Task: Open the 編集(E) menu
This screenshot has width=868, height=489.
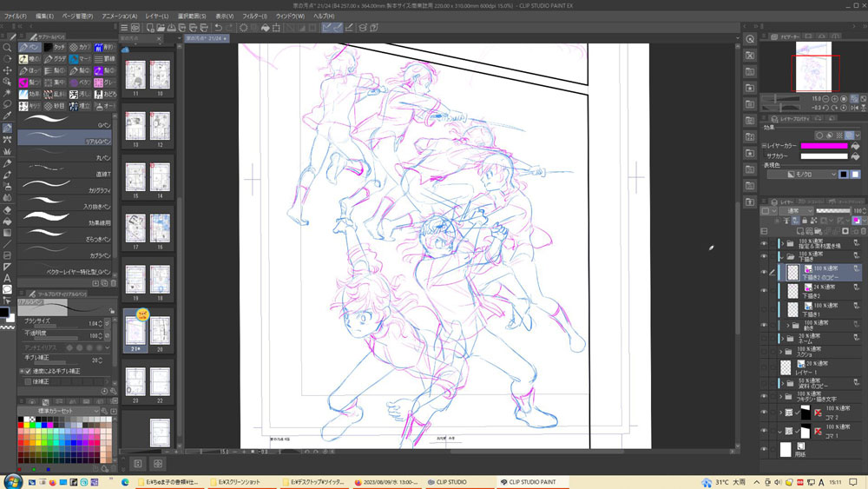Action: [x=45, y=16]
